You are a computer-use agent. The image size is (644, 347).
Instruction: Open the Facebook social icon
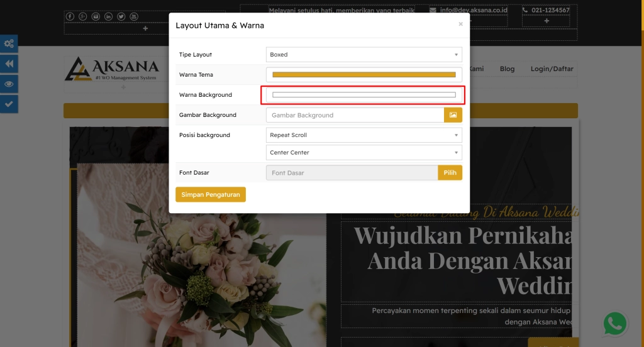coord(70,16)
